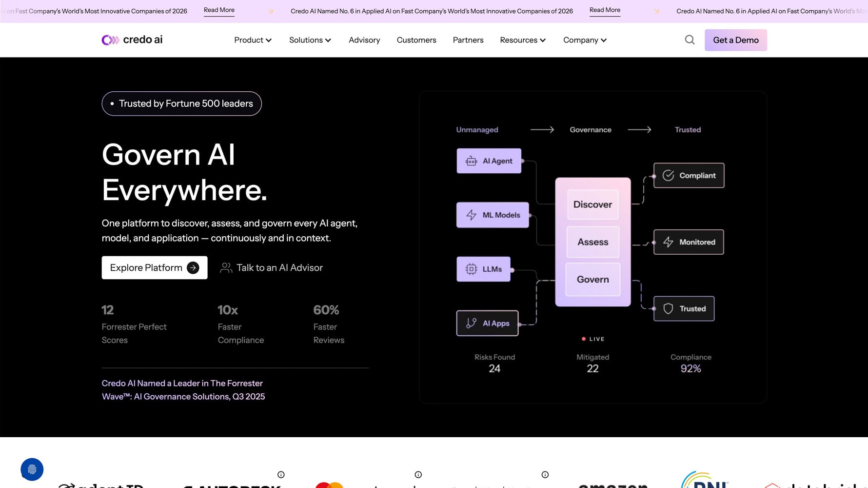868x488 pixels.
Task: Click the info icon above the Autodesk logo
Action: coord(281,475)
